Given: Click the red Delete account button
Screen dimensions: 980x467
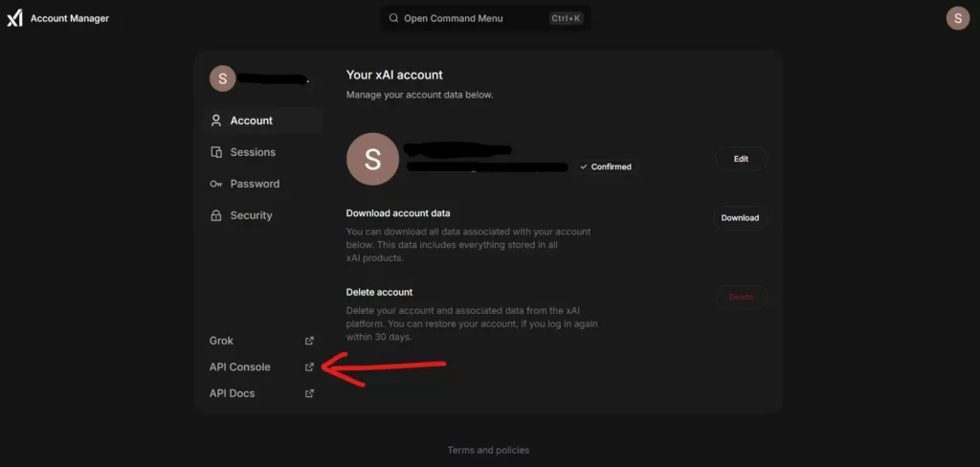Looking at the screenshot, I should [741, 297].
